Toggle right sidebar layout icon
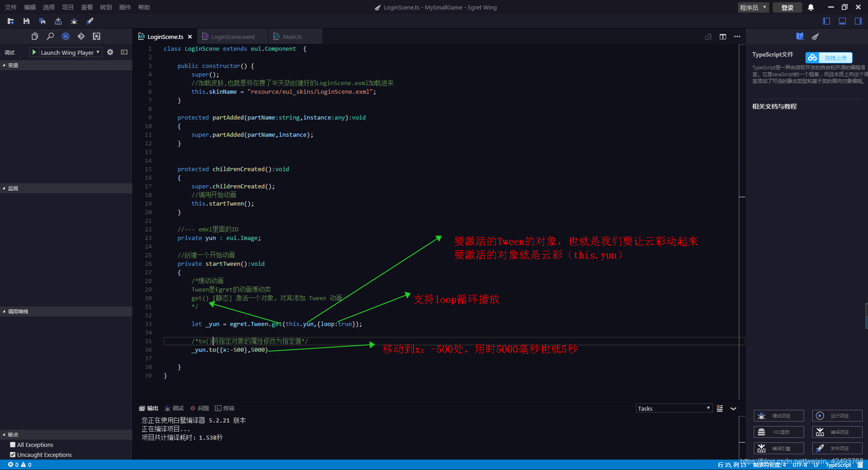This screenshot has width=868, height=470. coord(858,21)
